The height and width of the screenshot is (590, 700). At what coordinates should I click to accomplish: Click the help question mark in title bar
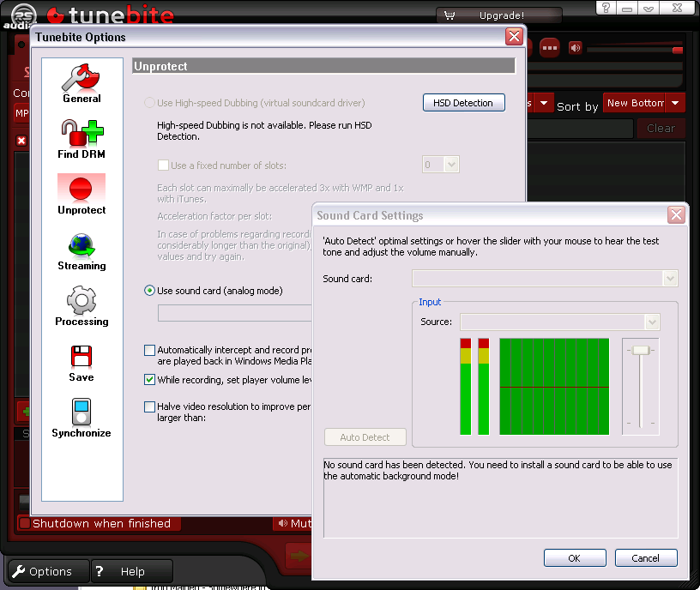[606, 8]
